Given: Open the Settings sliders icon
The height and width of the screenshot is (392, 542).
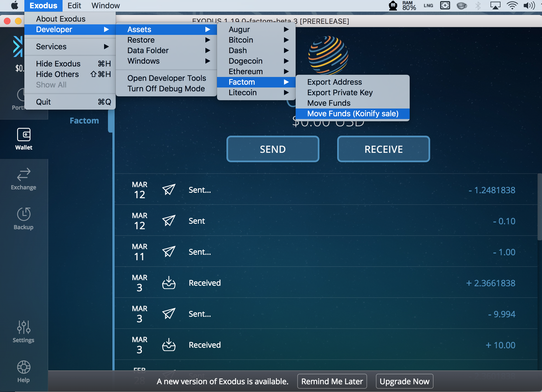Looking at the screenshot, I should 24,327.
